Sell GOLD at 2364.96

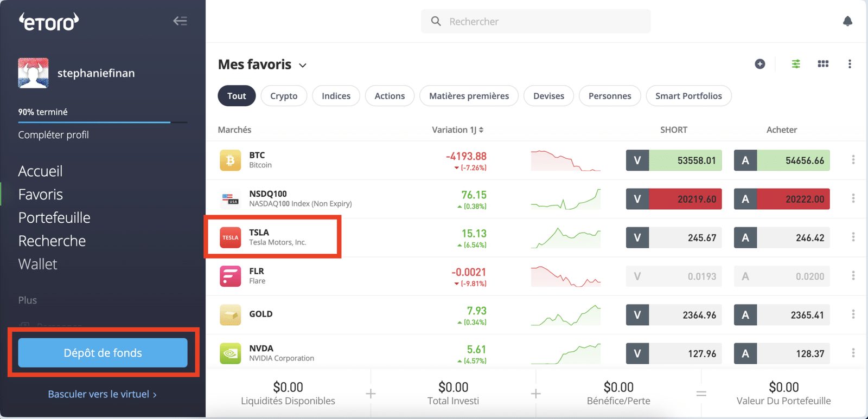674,315
